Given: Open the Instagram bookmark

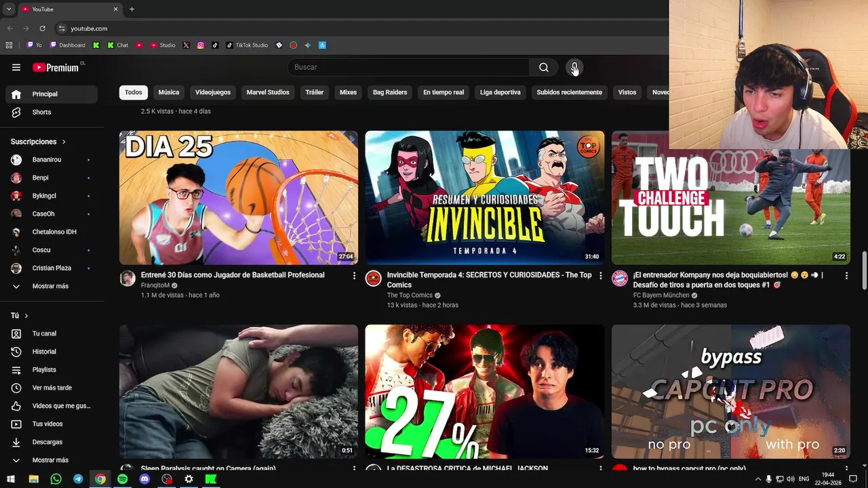Looking at the screenshot, I should click(201, 45).
